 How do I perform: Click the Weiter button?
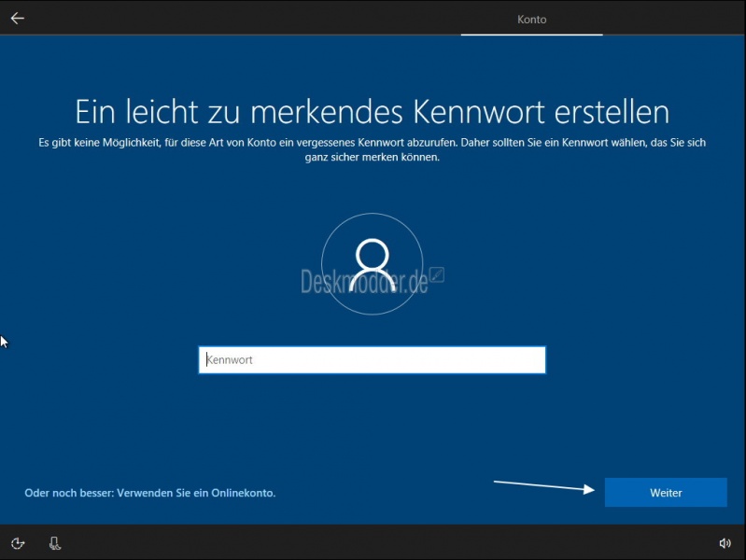666,493
